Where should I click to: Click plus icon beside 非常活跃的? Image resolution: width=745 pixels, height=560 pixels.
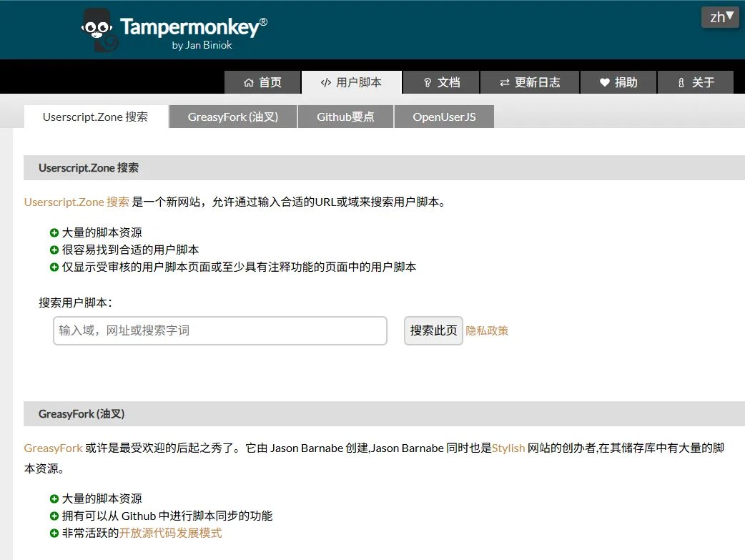pos(54,534)
